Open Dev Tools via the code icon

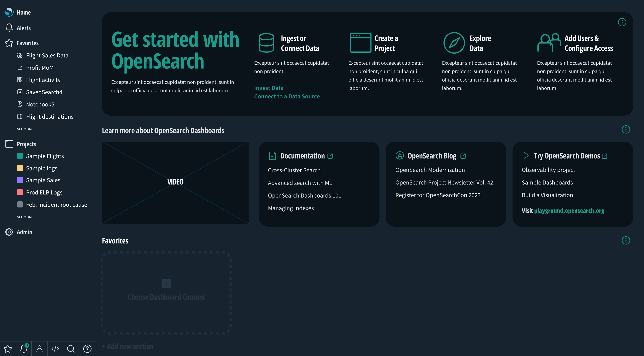click(55, 349)
